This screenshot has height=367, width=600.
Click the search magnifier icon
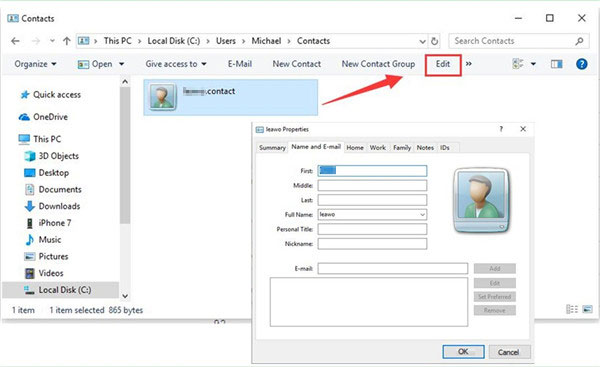click(x=579, y=41)
